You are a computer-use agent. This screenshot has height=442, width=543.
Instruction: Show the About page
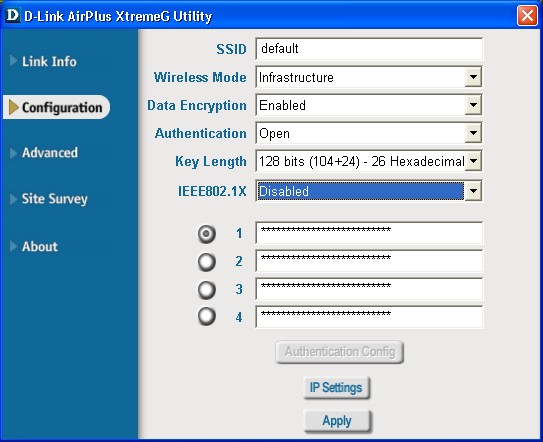point(40,246)
